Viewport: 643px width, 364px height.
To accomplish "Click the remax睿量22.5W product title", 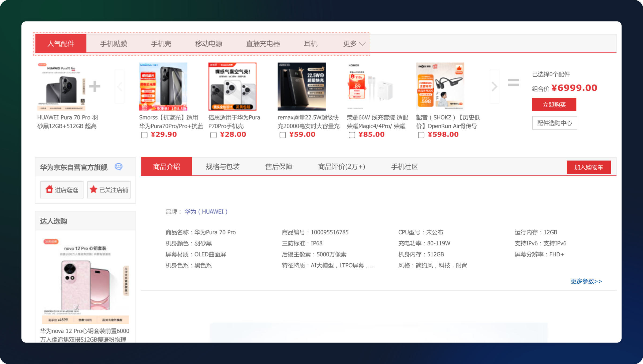I will pos(308,122).
